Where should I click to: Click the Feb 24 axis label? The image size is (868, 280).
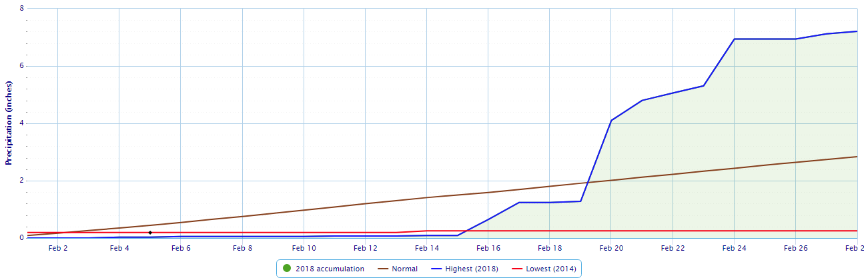coord(734,248)
